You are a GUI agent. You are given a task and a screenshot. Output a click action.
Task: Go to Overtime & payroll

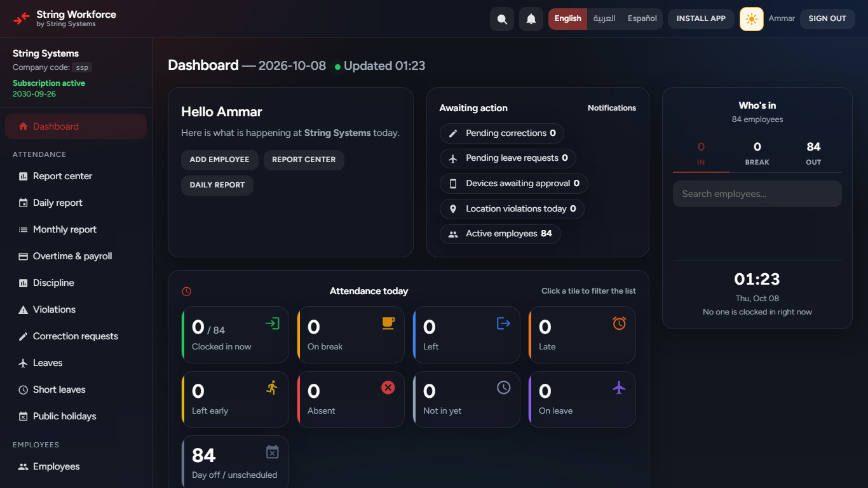pos(76,256)
